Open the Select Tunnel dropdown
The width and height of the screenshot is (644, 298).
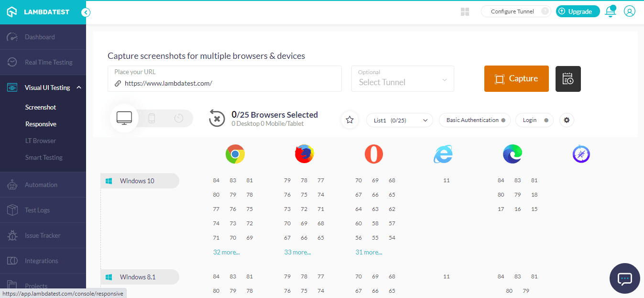[x=403, y=79]
